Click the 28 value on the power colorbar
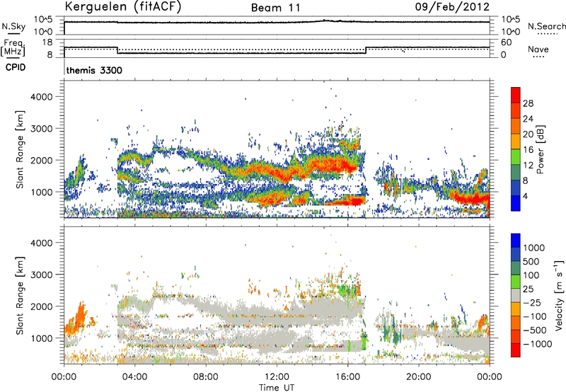This screenshot has height=392, width=566. 528,103
